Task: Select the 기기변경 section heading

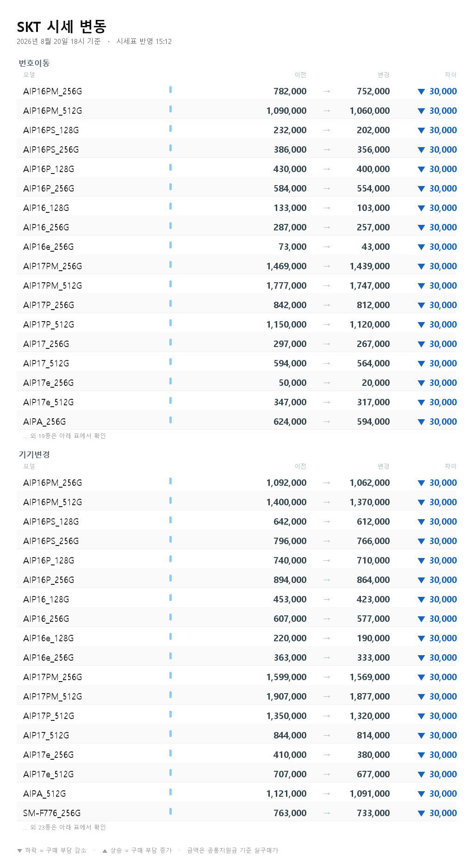Action: (34, 454)
